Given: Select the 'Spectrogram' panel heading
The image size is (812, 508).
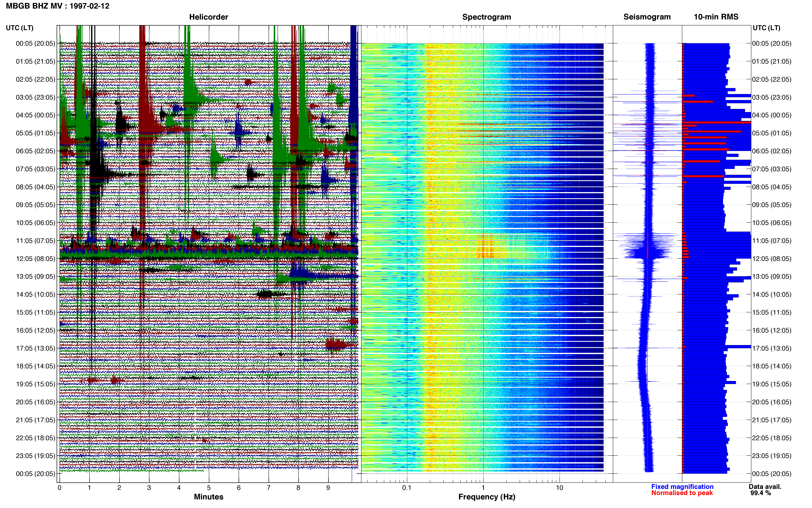Looking at the screenshot, I should (x=487, y=17).
